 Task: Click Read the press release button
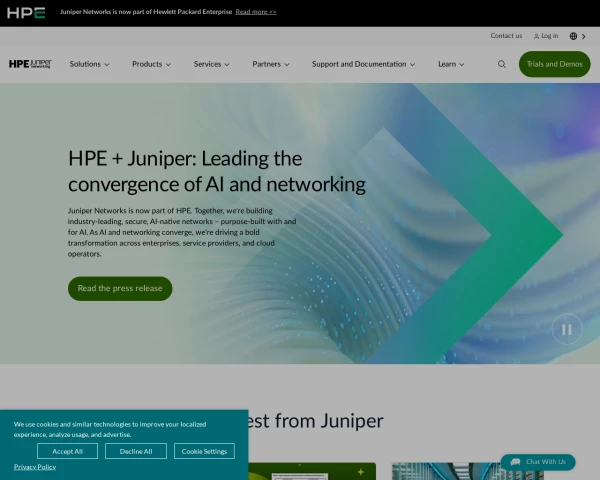[120, 289]
